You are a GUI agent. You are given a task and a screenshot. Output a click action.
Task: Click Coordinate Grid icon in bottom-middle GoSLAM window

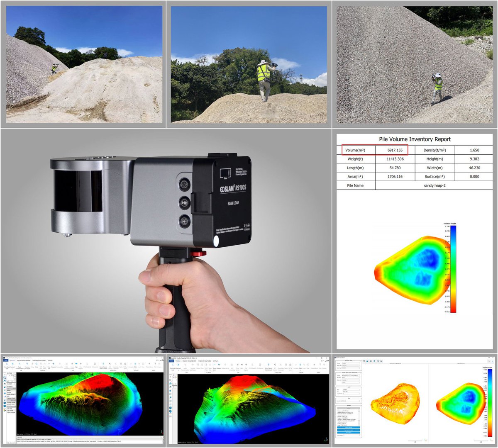(x=173, y=365)
